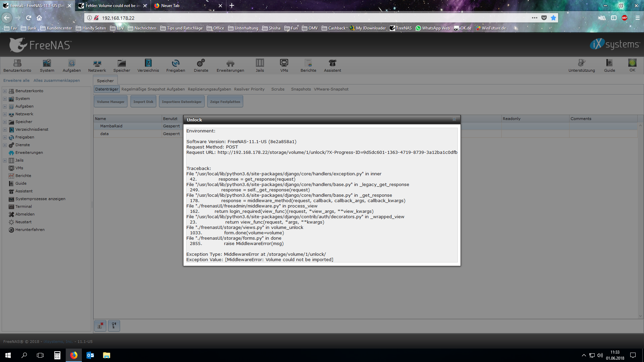Open the Speicher toolbar icon

[x=122, y=65]
